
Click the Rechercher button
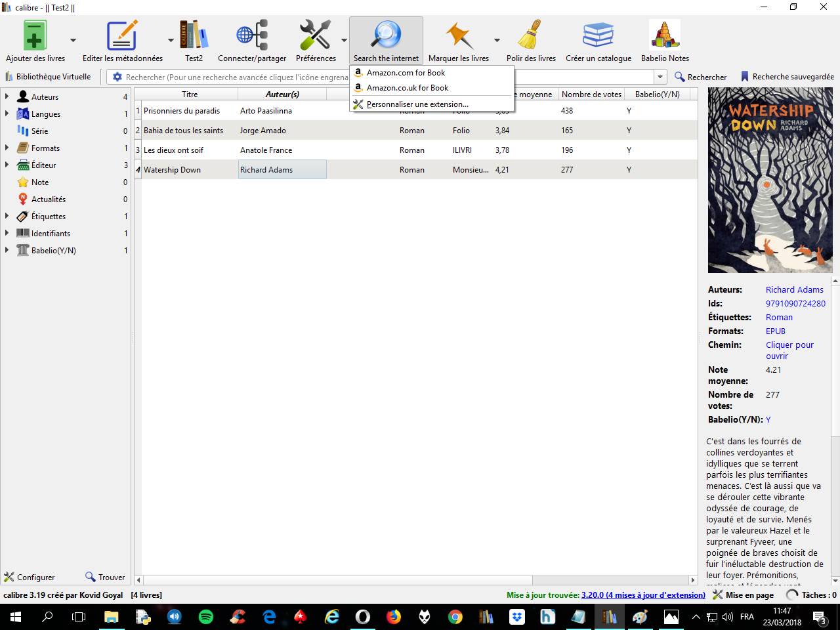(x=700, y=77)
